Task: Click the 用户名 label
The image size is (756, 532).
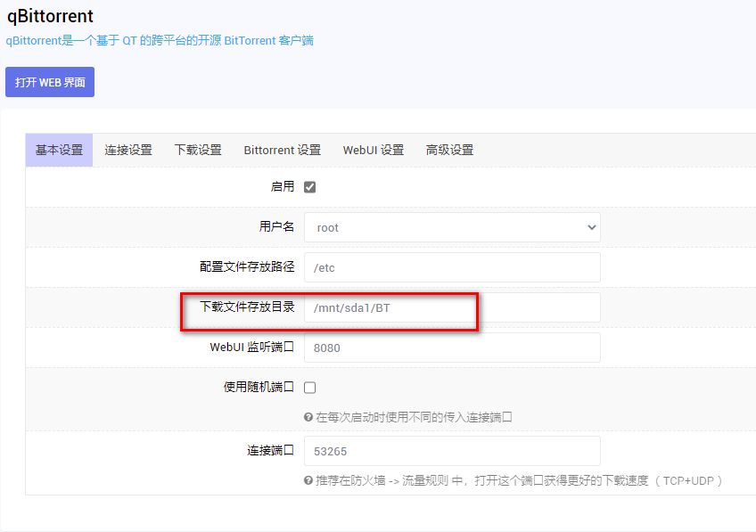Action: point(276,226)
